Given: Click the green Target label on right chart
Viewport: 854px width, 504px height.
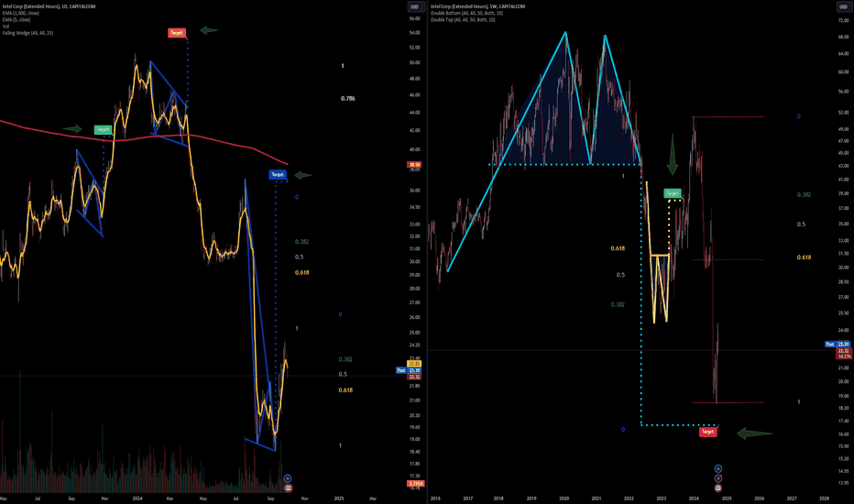Looking at the screenshot, I should (672, 192).
